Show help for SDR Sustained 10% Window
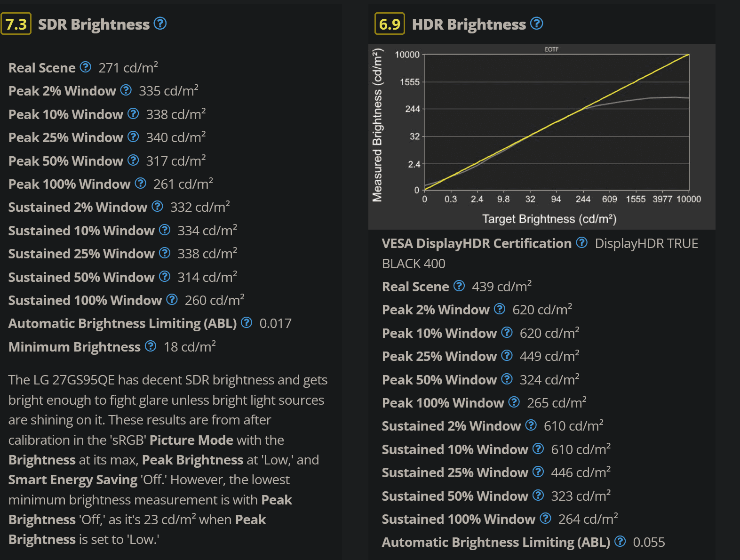Image resolution: width=740 pixels, height=560 pixels. click(x=164, y=230)
